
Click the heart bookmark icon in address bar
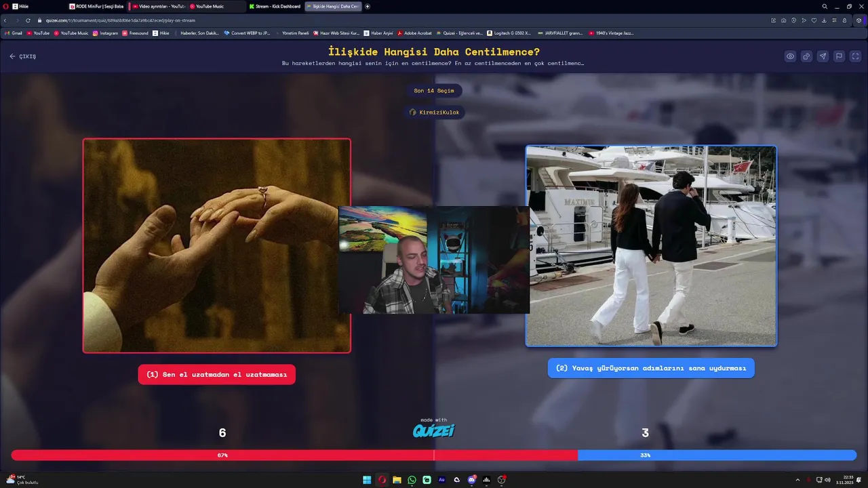click(814, 20)
